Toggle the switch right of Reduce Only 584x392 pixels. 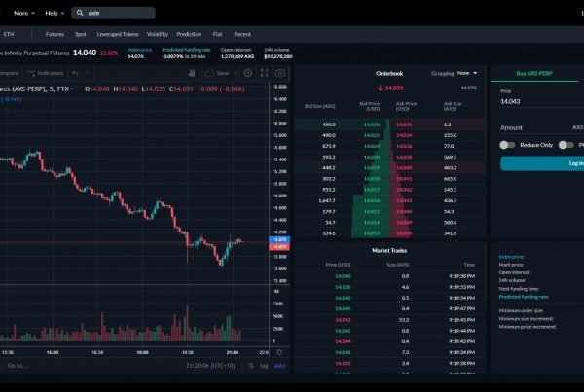(566, 145)
